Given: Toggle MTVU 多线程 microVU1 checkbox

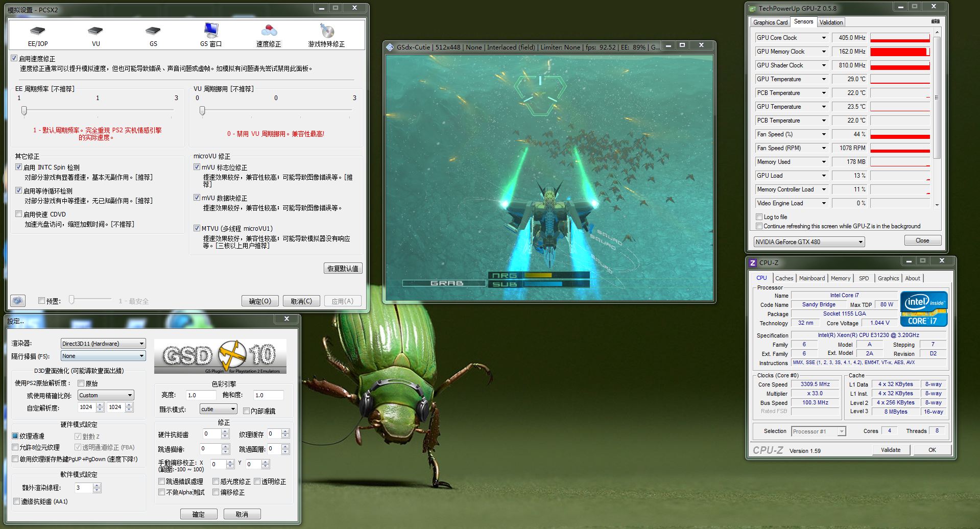Looking at the screenshot, I should (197, 228).
